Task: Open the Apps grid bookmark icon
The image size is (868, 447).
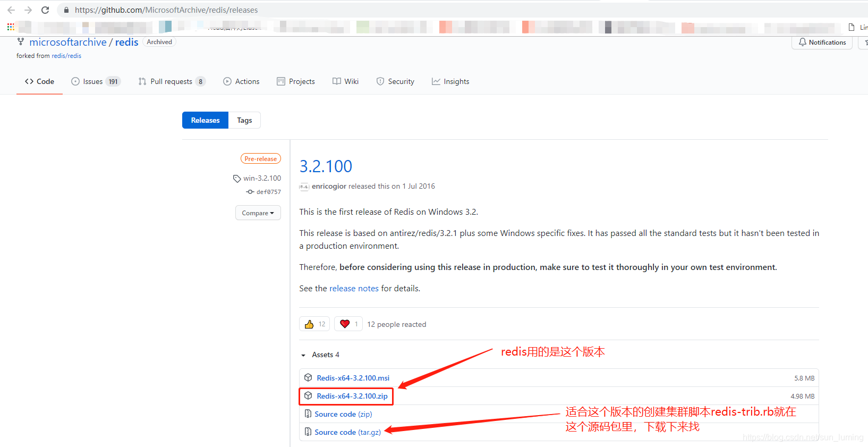Action: (11, 27)
